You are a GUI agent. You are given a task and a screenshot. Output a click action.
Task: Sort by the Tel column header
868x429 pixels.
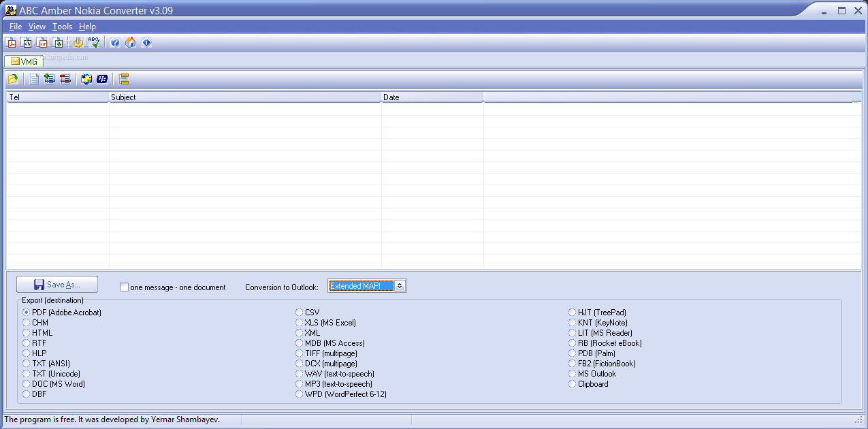coord(58,97)
